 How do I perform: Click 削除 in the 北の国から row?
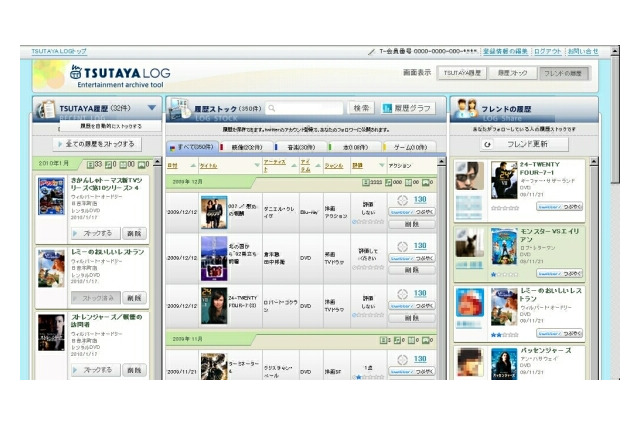click(411, 270)
